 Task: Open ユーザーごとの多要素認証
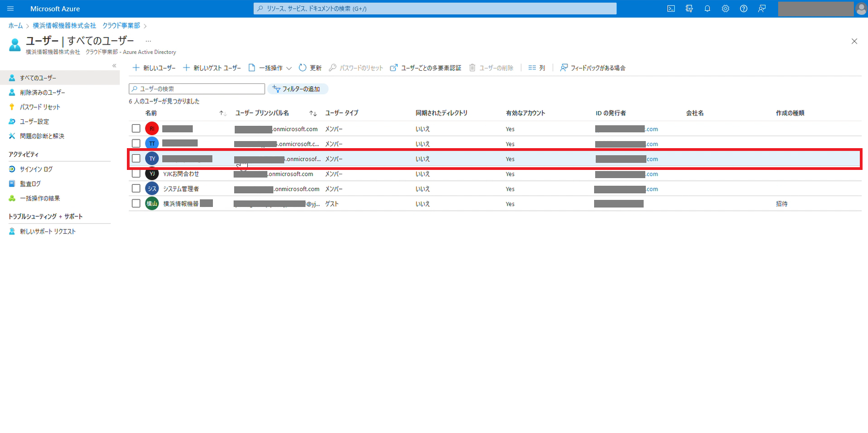click(426, 68)
